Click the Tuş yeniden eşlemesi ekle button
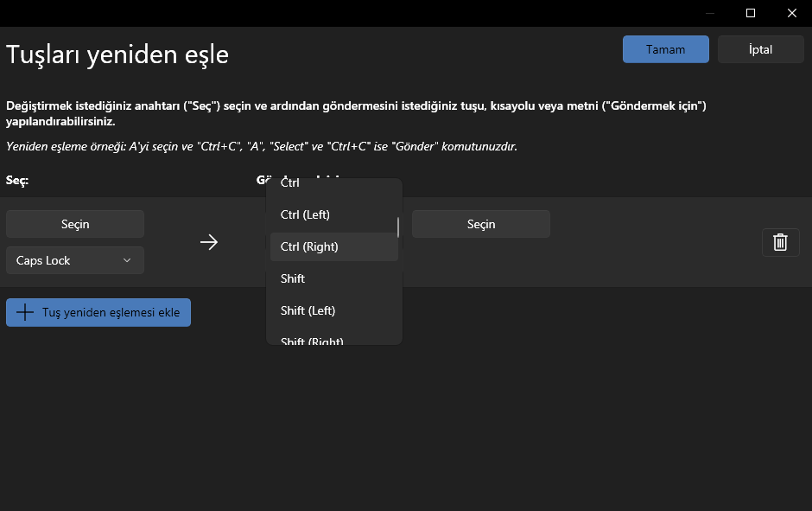The image size is (812, 511). (x=98, y=312)
